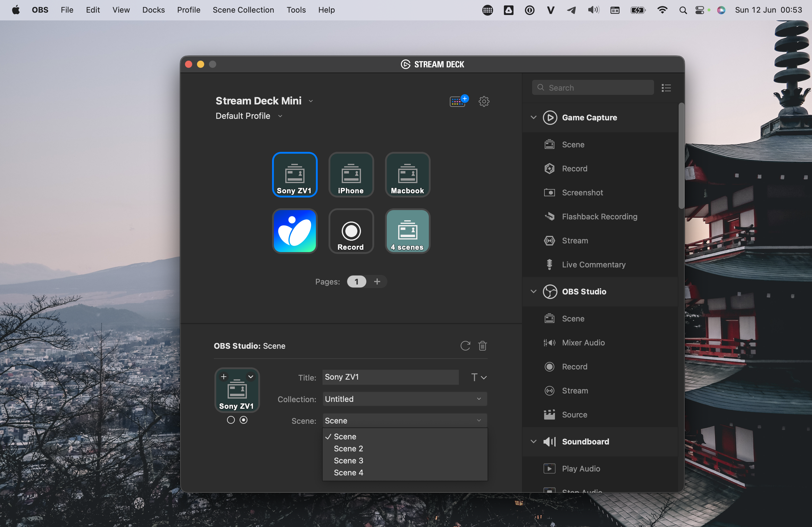Select the second key state radio
Image resolution: width=812 pixels, height=527 pixels.
tap(243, 420)
